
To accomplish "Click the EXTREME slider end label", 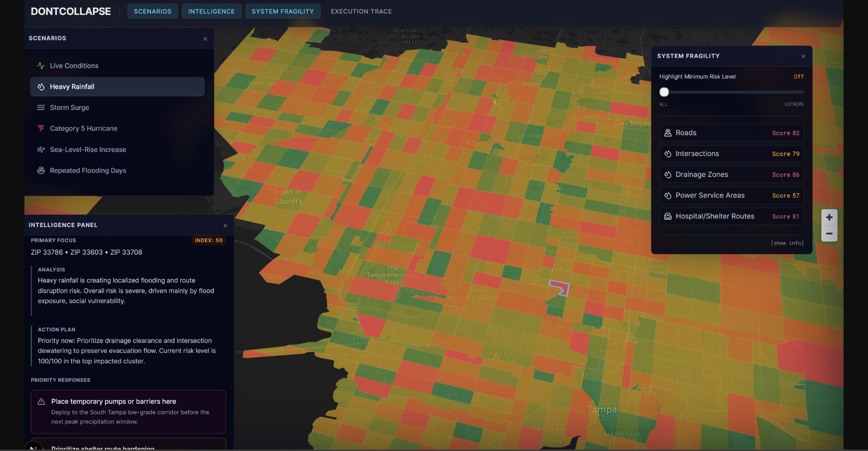I will tap(794, 104).
